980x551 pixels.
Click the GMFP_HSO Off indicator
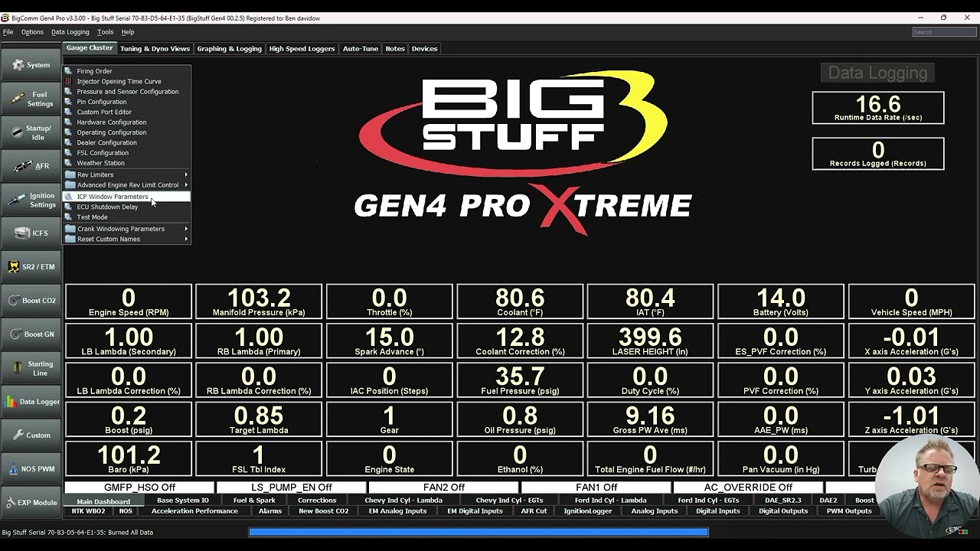click(x=139, y=487)
